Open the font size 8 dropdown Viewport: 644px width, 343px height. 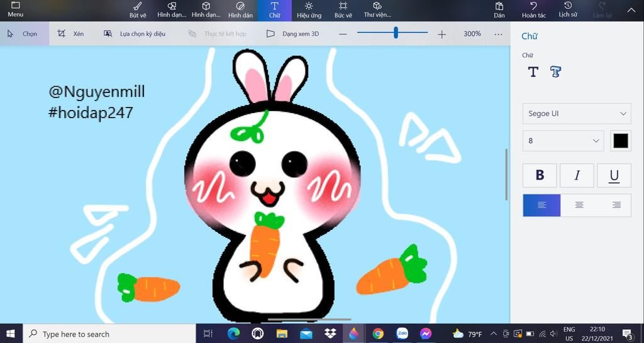[x=563, y=141]
